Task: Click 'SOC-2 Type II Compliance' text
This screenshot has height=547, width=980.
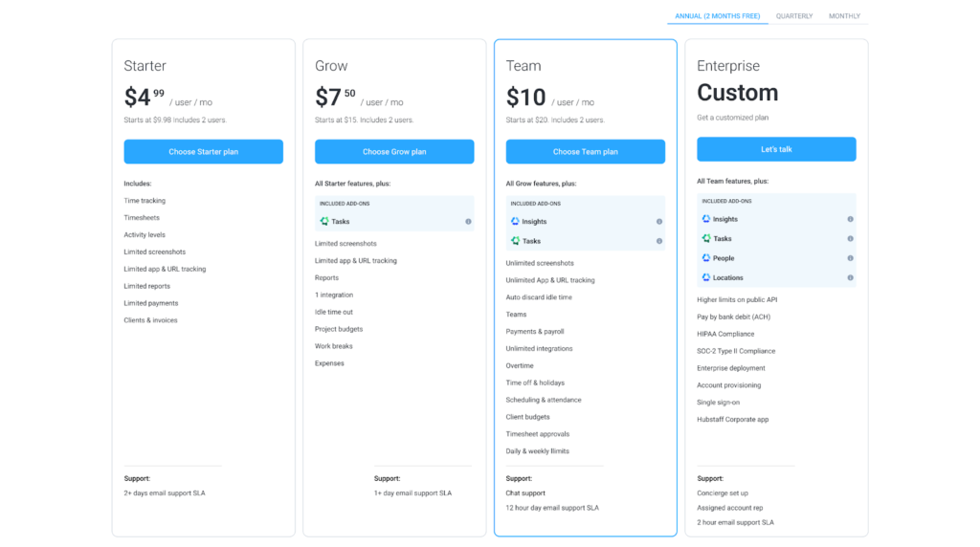Action: [736, 352]
